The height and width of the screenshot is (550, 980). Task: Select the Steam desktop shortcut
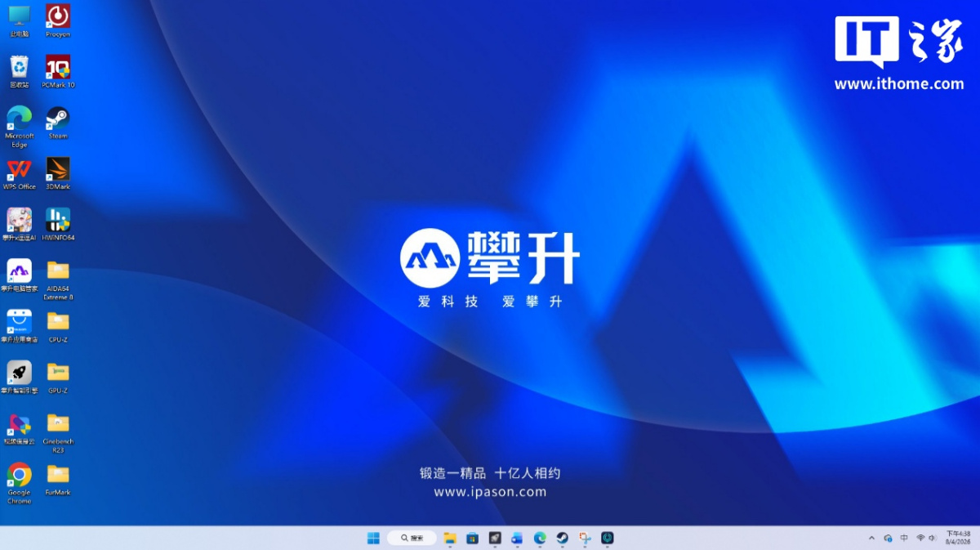point(58,118)
